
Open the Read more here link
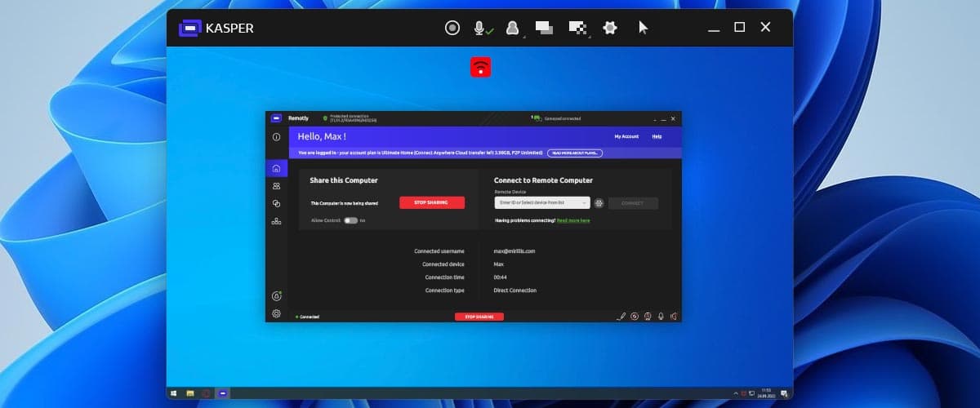pyautogui.click(x=573, y=220)
